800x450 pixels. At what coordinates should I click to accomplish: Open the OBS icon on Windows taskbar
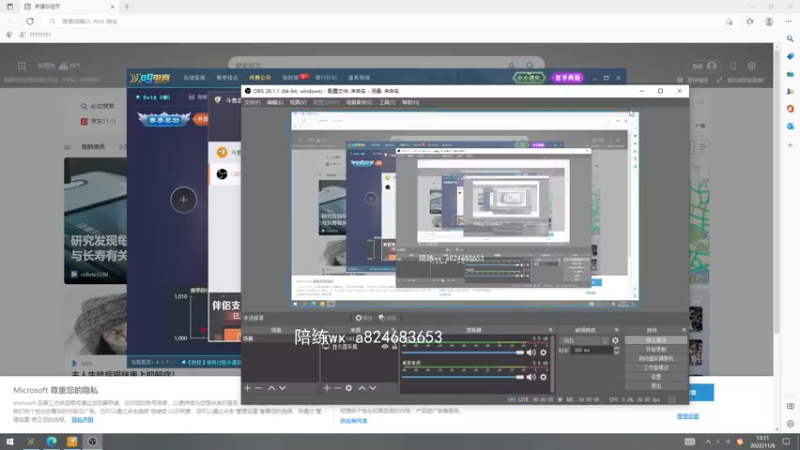click(92, 441)
